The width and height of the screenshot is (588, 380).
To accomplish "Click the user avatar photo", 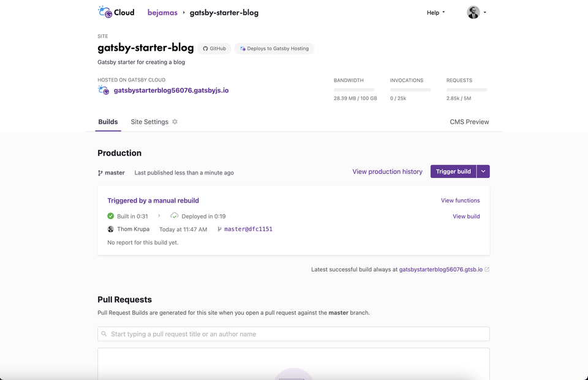I will (473, 12).
